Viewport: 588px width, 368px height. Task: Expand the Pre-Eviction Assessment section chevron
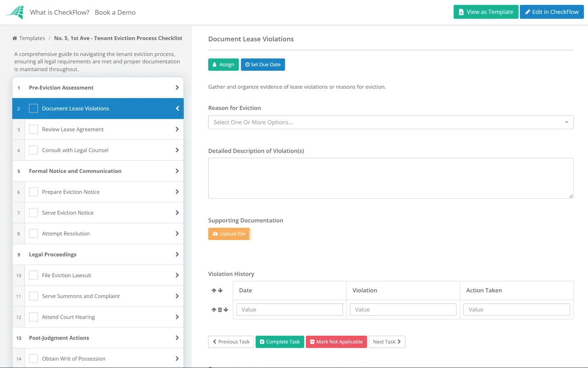point(177,87)
